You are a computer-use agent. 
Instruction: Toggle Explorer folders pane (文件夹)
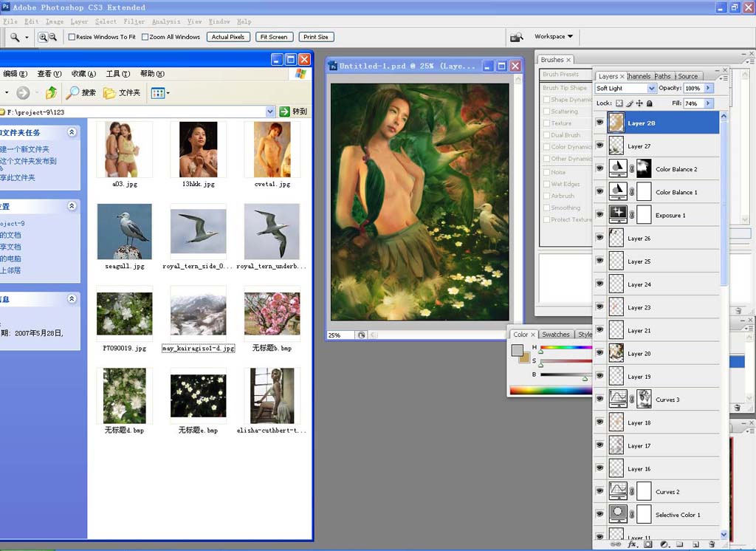(x=122, y=92)
